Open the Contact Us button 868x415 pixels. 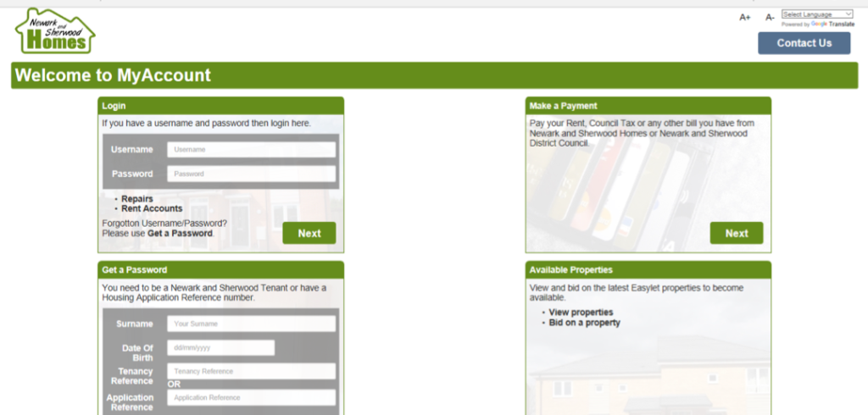(804, 43)
